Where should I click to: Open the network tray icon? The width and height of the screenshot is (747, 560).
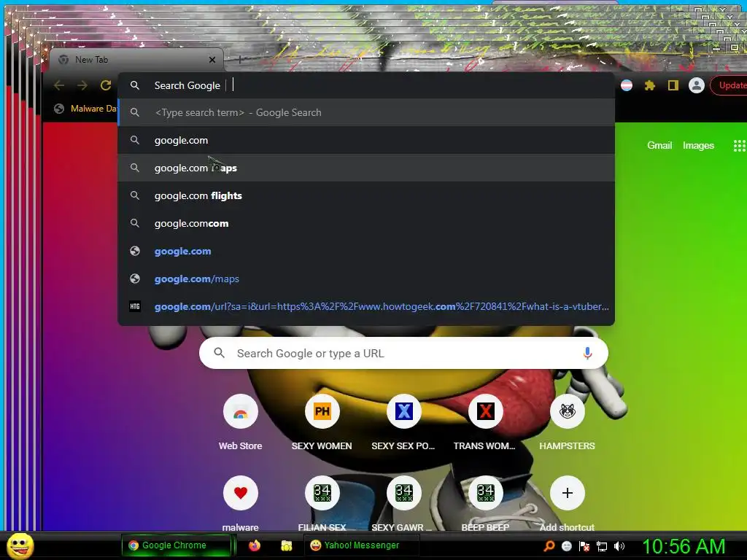(602, 546)
